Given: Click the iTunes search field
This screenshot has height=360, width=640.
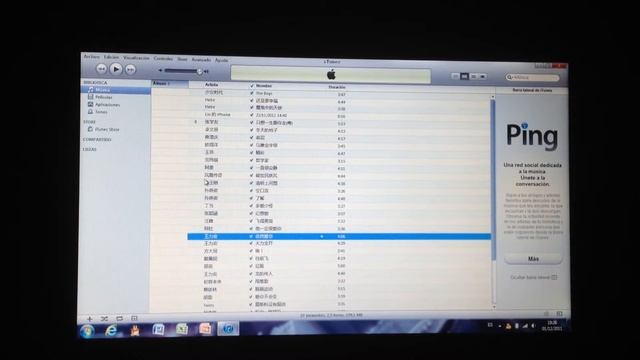Looking at the screenshot, I should (533, 77).
